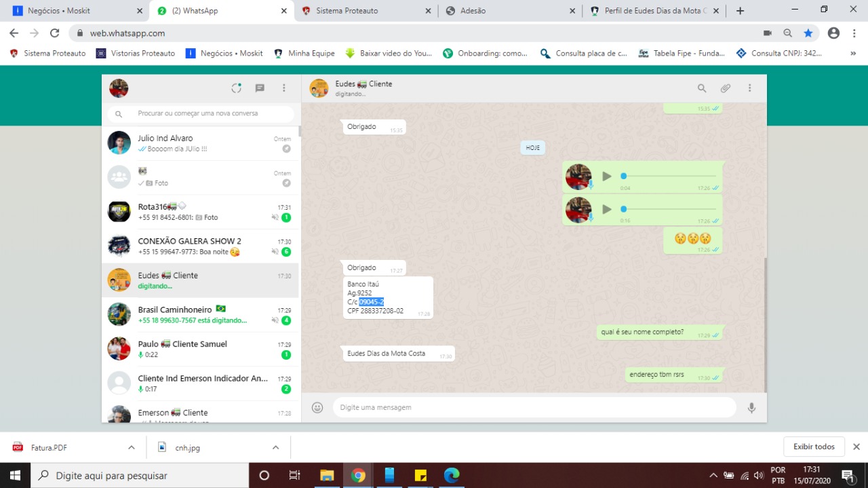868x488 pixels.
Task: Start a new chat with message icon
Action: [260, 88]
